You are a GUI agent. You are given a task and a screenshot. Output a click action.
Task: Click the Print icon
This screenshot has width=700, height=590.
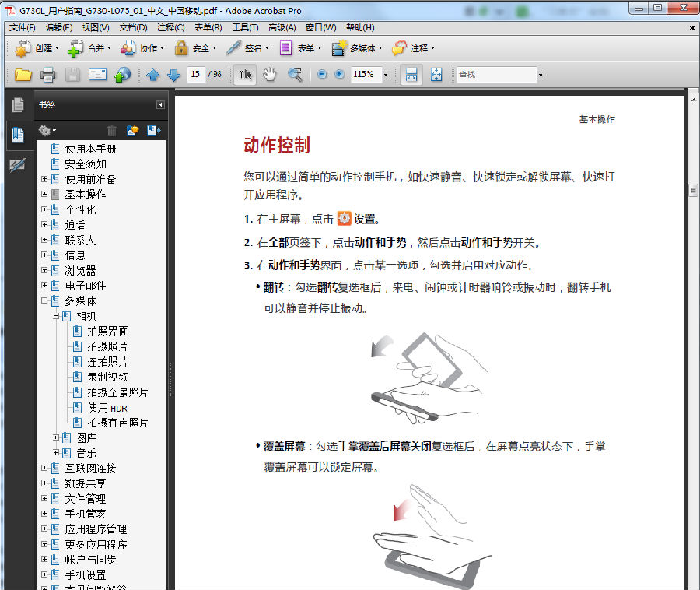[47, 75]
